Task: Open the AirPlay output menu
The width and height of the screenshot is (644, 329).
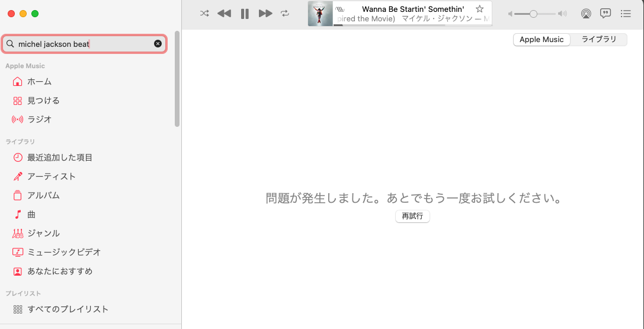Action: [586, 14]
